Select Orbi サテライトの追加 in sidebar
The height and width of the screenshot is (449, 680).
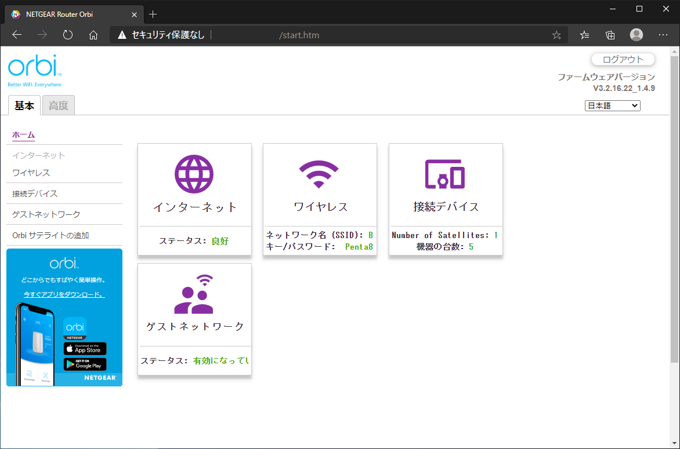coord(50,235)
